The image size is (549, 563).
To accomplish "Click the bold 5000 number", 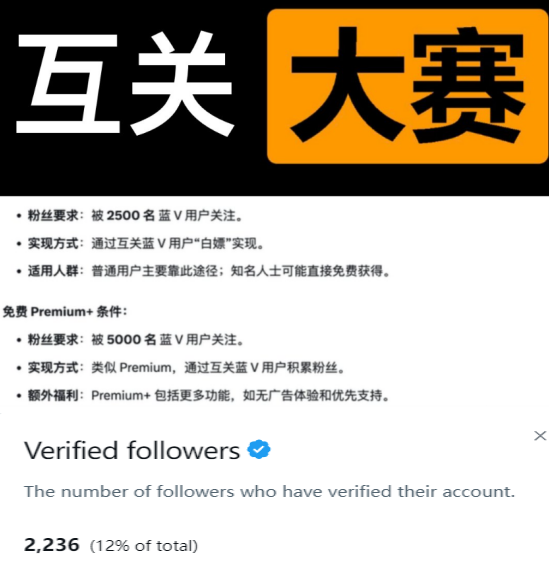I will point(124,339).
